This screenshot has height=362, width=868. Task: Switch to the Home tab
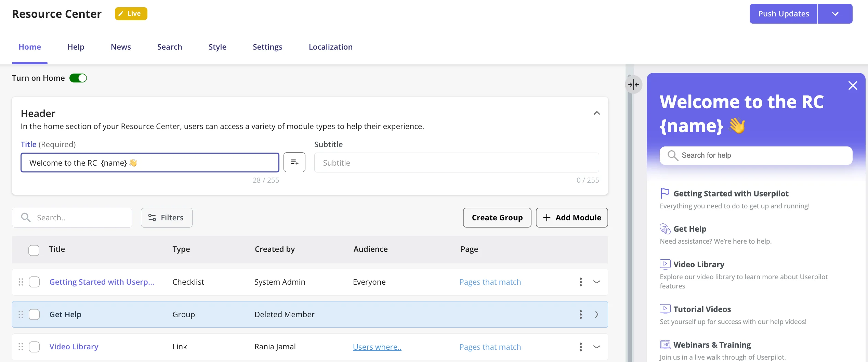click(30, 47)
